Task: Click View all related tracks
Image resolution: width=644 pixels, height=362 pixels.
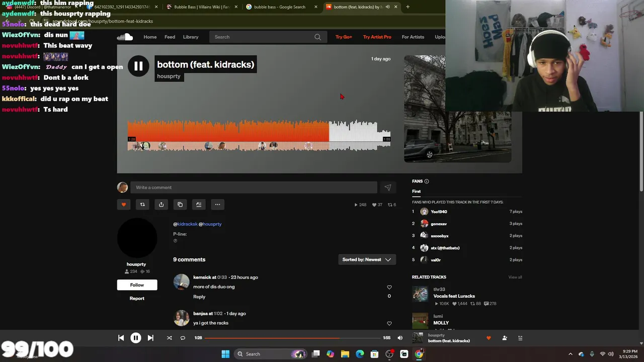Action: coord(515,277)
